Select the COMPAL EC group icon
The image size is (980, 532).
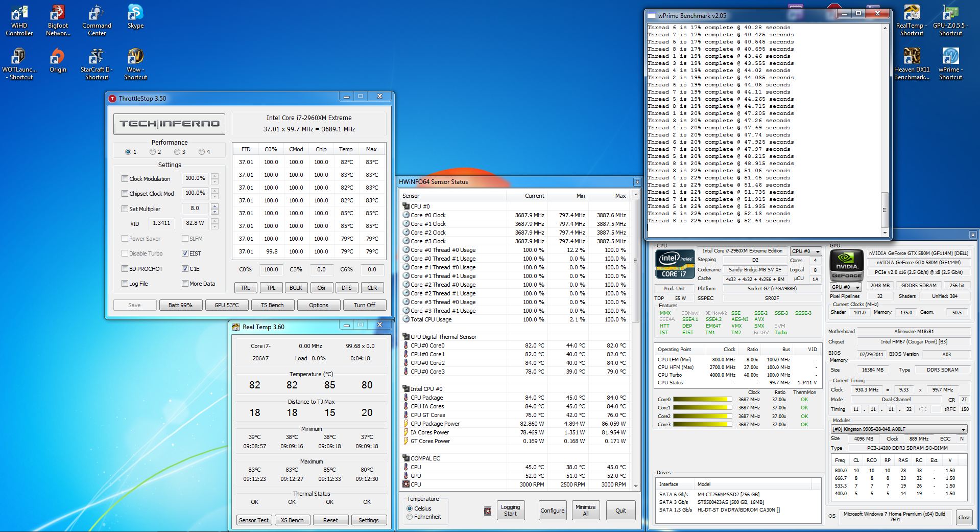pos(406,458)
